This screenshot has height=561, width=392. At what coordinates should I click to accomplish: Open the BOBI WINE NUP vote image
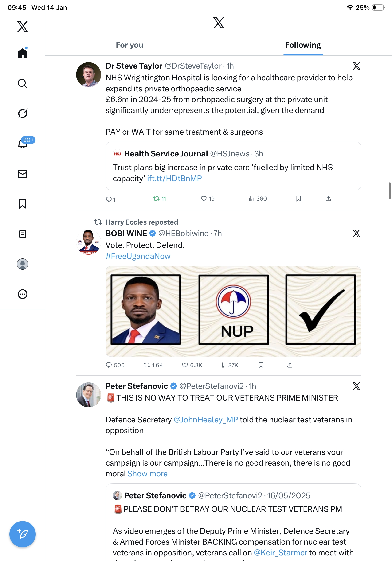[233, 311]
